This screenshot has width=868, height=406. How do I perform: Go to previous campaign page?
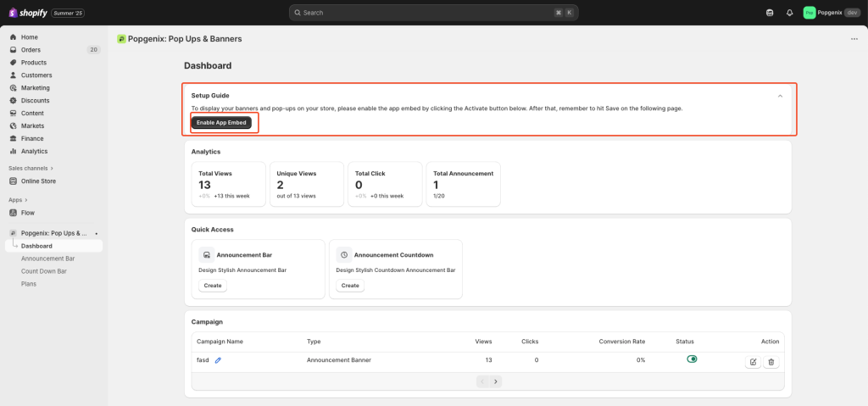pos(482,381)
